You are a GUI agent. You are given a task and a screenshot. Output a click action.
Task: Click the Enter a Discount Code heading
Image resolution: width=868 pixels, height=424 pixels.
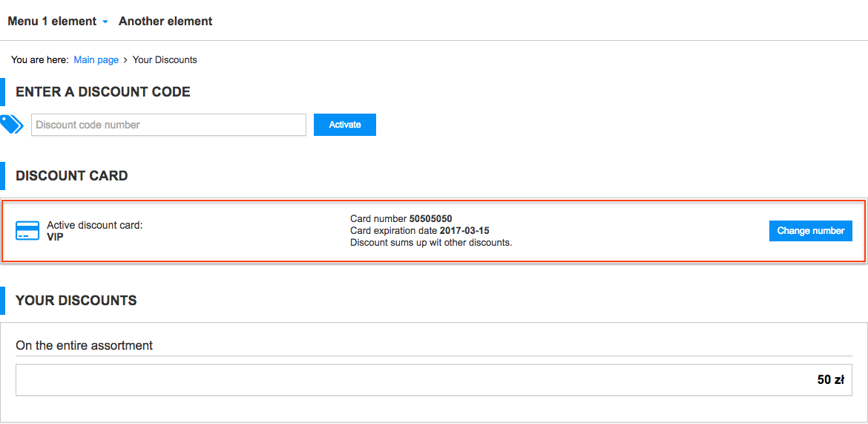click(103, 92)
